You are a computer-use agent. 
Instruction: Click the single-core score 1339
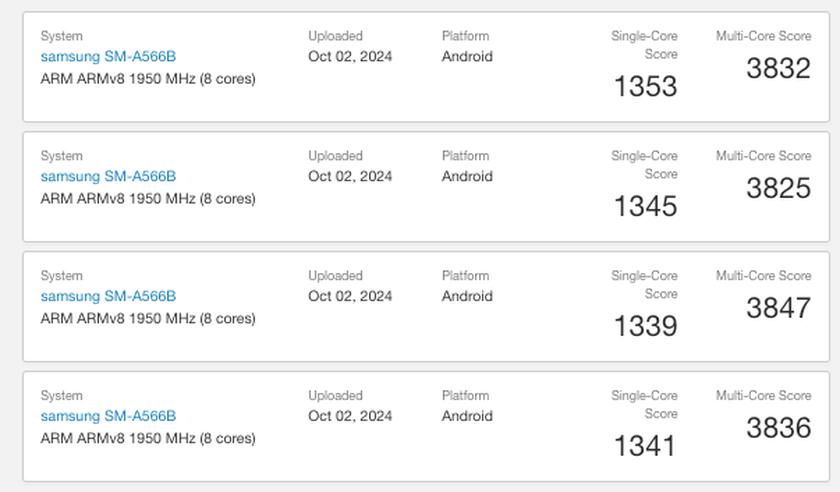[x=645, y=327]
